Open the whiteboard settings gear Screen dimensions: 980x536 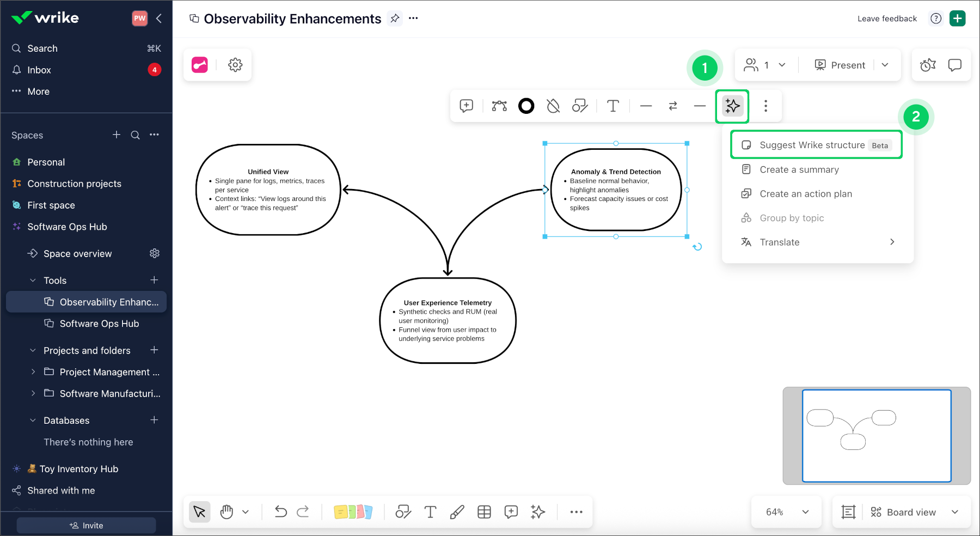pyautogui.click(x=235, y=65)
